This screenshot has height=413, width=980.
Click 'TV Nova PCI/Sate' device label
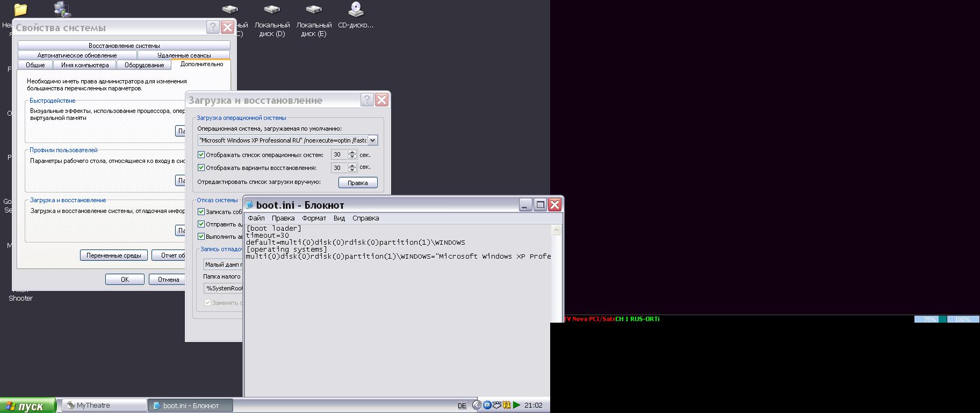(x=589, y=319)
